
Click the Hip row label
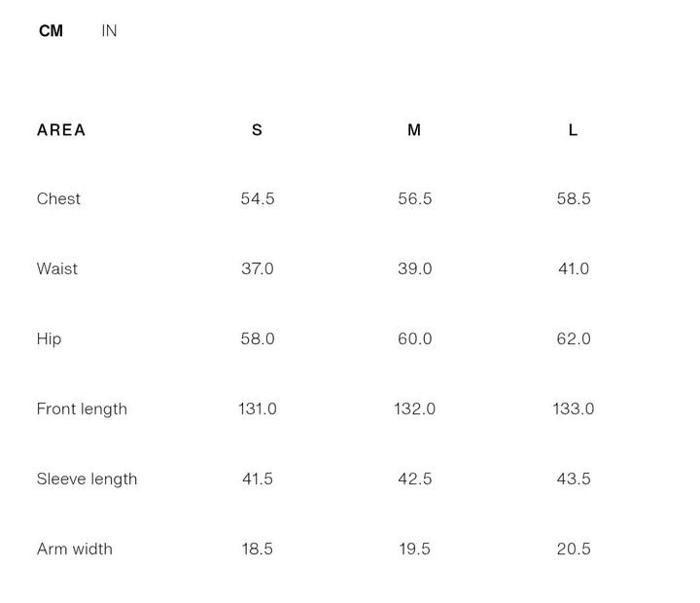[x=49, y=338]
